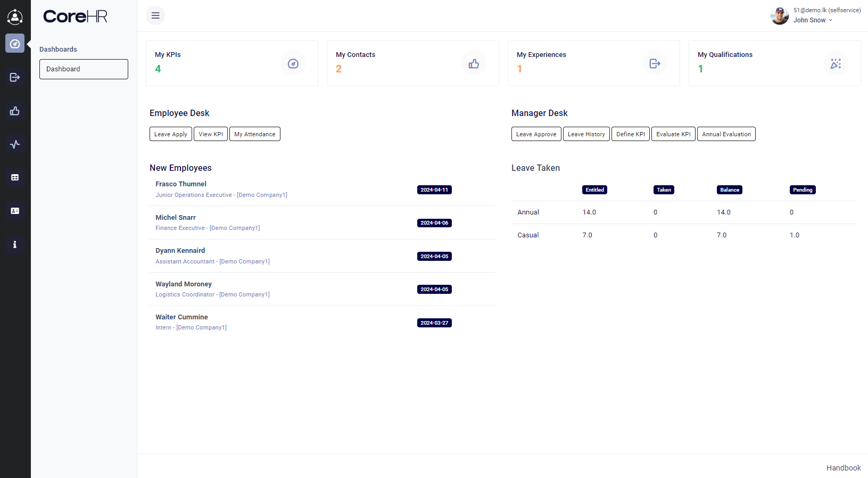The image size is (868, 478).
Task: Expand the John Snow user dropdown
Action: (813, 20)
